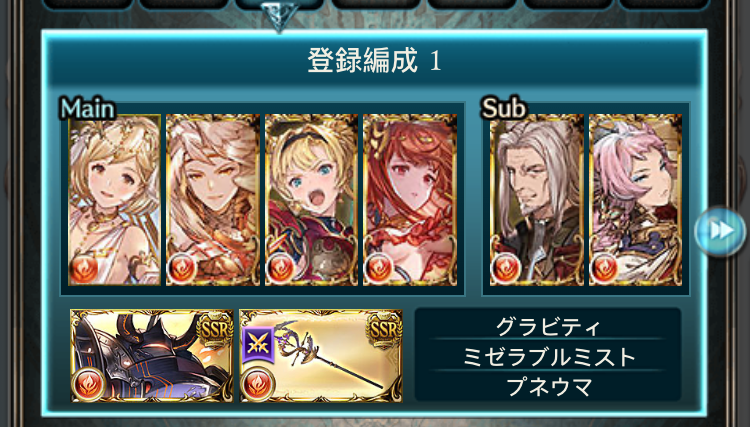The width and height of the screenshot is (750, 427).
Task: Select the red-haired girl character portrait
Action: pyautogui.click(x=410, y=200)
